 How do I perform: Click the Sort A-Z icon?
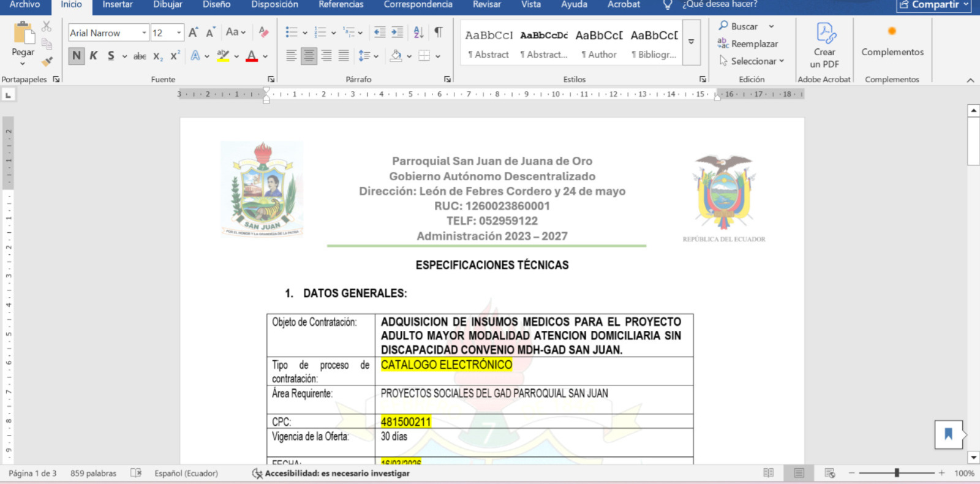tap(418, 32)
